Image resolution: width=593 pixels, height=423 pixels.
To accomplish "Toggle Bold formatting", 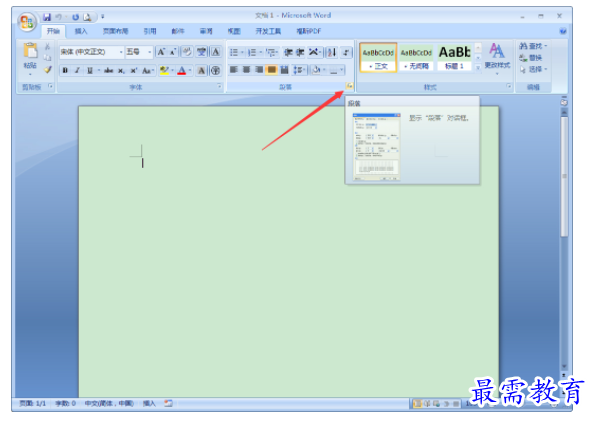I will (65, 70).
